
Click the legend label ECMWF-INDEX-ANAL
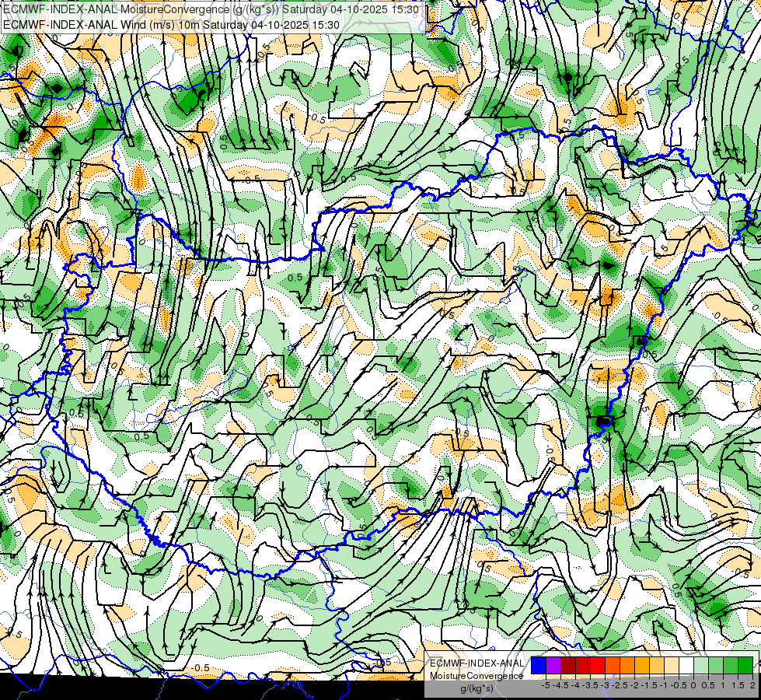[476, 663]
